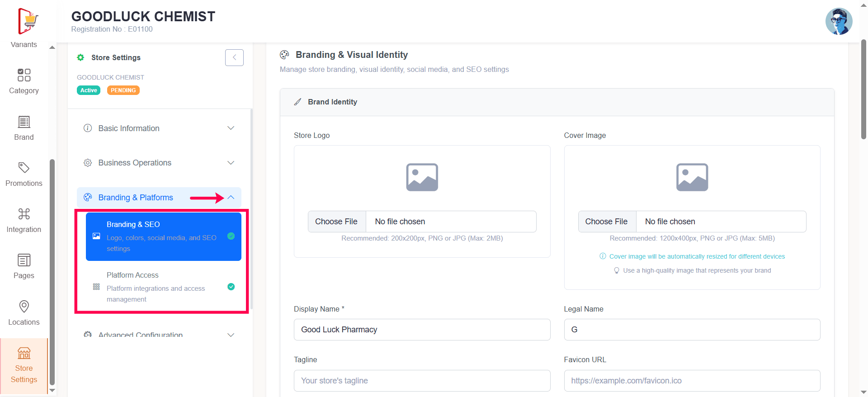Open the Category sidebar icon
This screenshot has width=868, height=397.
coord(24,75)
